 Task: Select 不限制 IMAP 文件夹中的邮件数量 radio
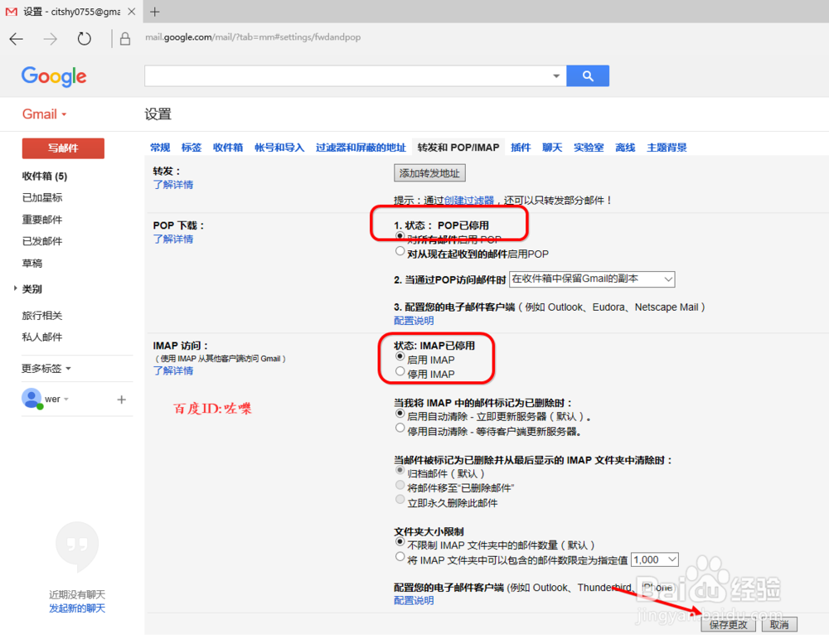coord(400,543)
